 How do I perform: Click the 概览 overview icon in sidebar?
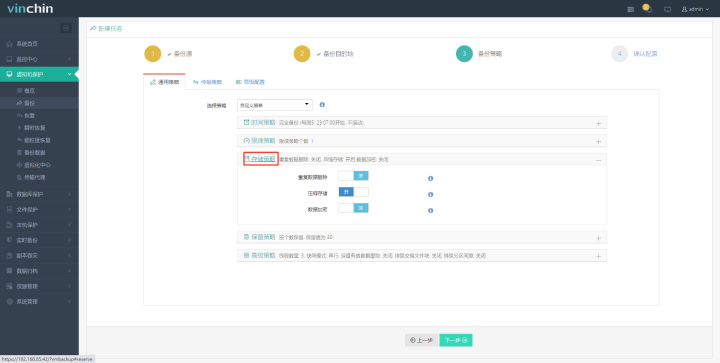19,91
